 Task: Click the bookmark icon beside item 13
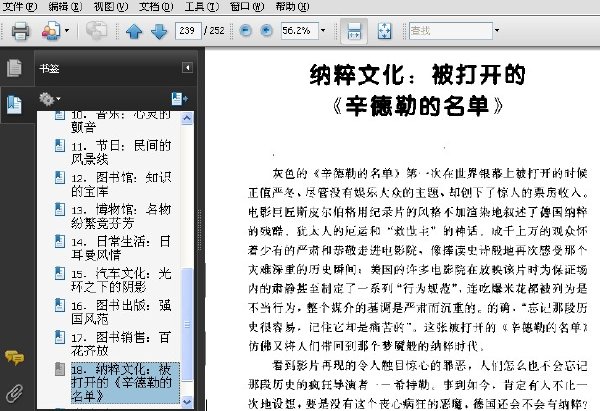(x=60, y=209)
